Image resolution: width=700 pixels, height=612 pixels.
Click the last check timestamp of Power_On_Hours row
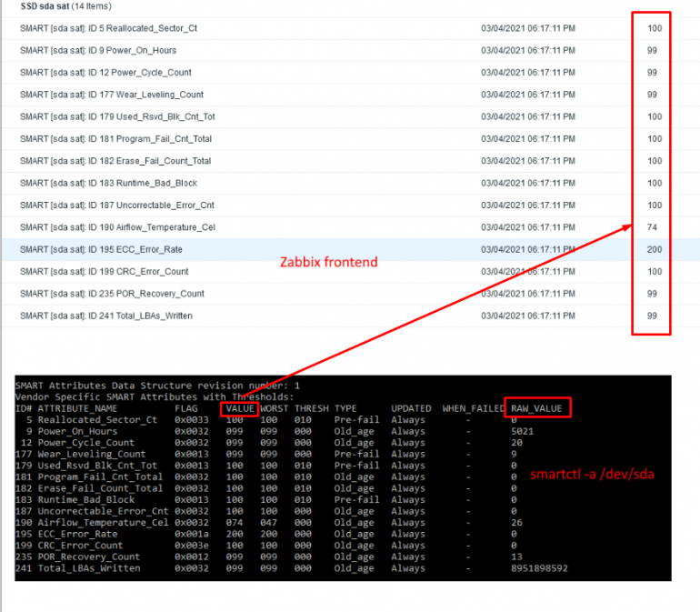(528, 51)
